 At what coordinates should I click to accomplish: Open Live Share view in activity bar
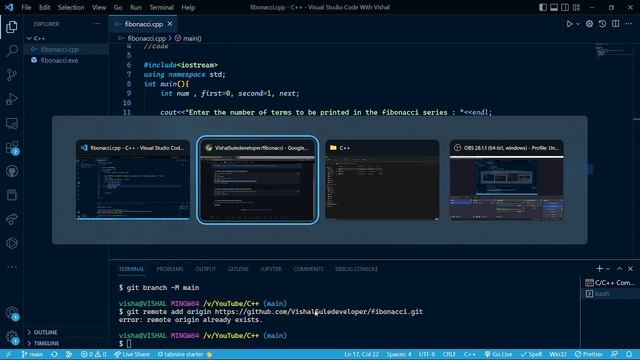click(12, 219)
